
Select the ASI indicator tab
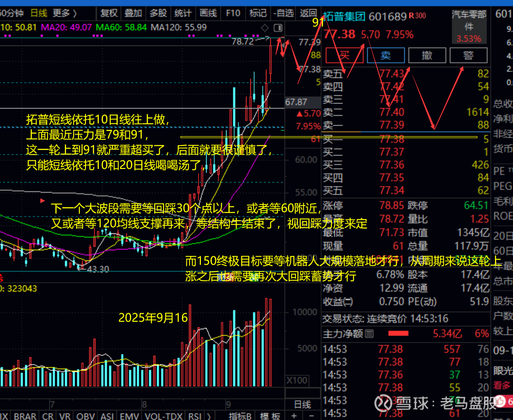coord(107,416)
